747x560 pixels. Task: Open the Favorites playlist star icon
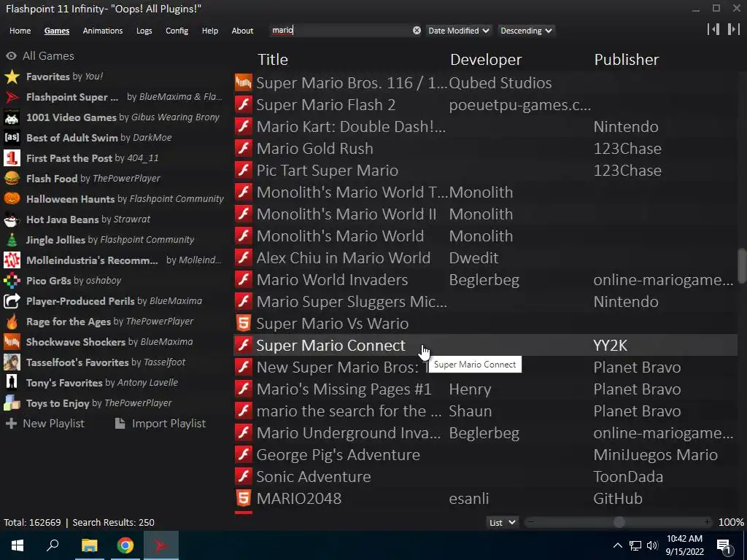[12, 77]
